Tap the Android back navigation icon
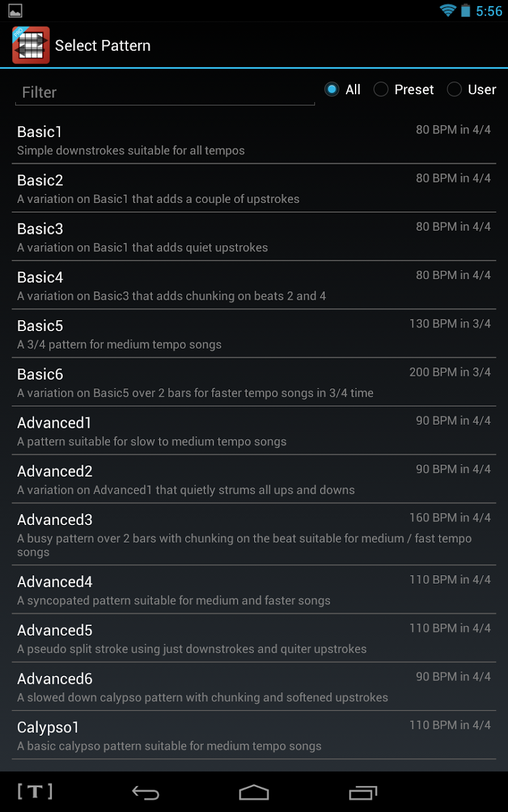This screenshot has height=812, width=508. [x=146, y=792]
